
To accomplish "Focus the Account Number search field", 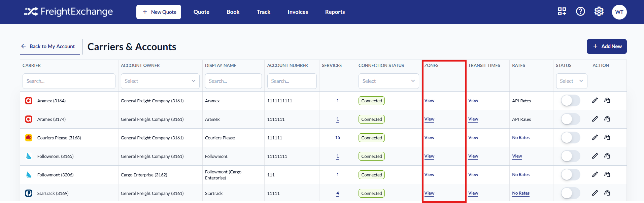I will tap(292, 81).
